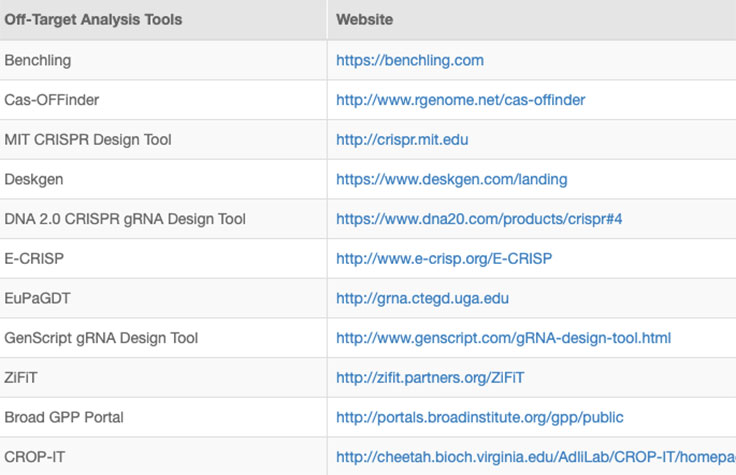The height and width of the screenshot is (475, 736).
Task: Open the benchling.com link
Action: pos(409,60)
